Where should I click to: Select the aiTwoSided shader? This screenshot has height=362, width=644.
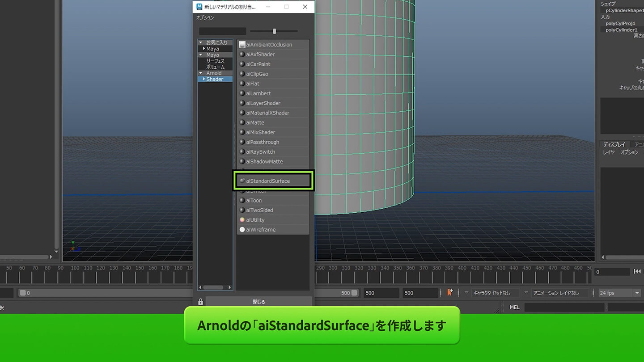pos(273,210)
